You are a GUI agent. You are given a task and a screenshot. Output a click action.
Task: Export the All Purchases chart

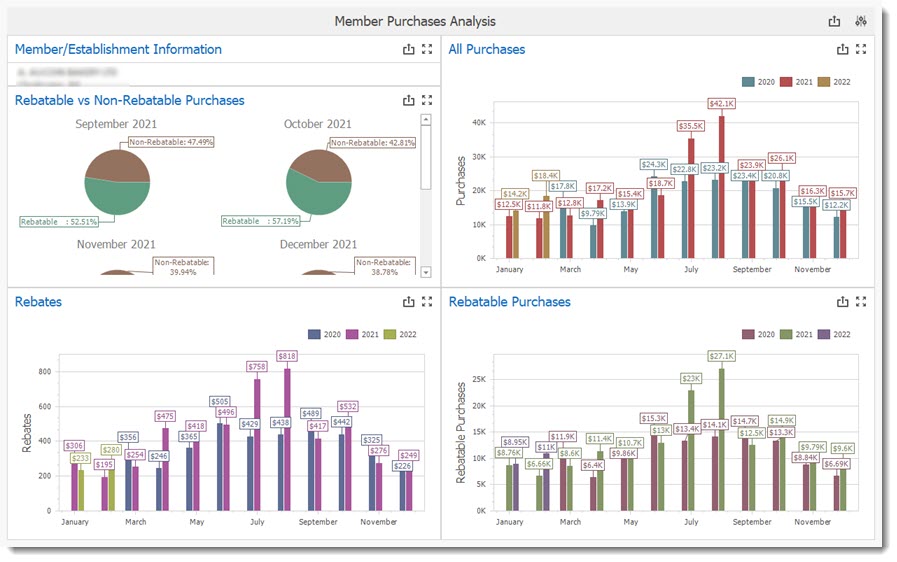(x=842, y=49)
